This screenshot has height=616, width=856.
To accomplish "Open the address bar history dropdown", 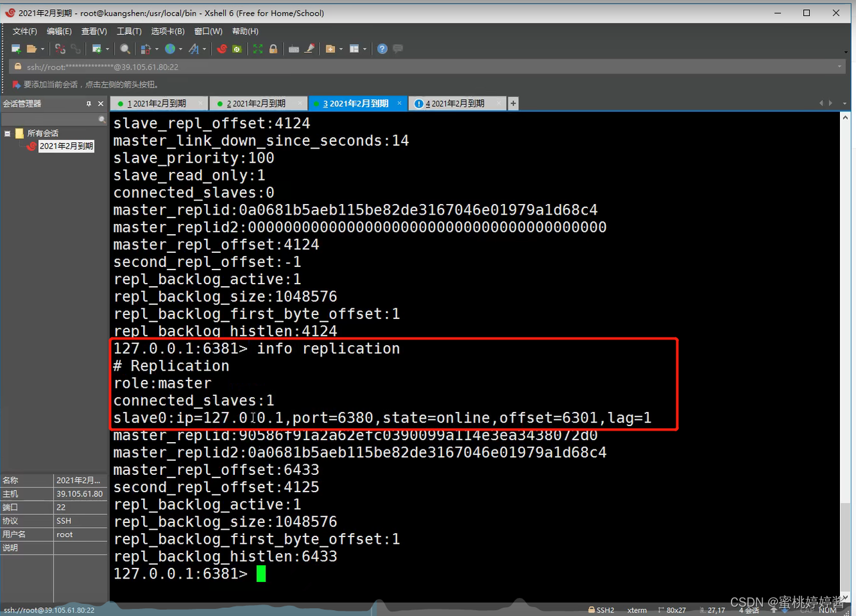I will click(840, 67).
